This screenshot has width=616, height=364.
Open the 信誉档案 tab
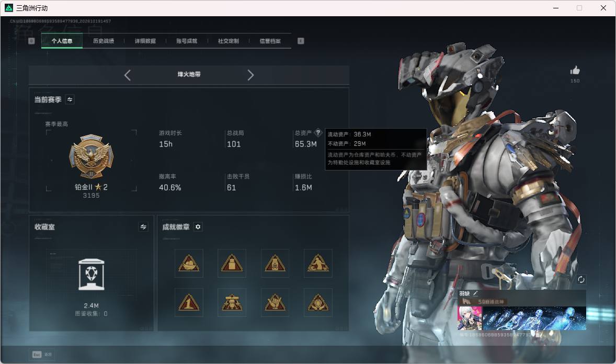[x=270, y=41]
